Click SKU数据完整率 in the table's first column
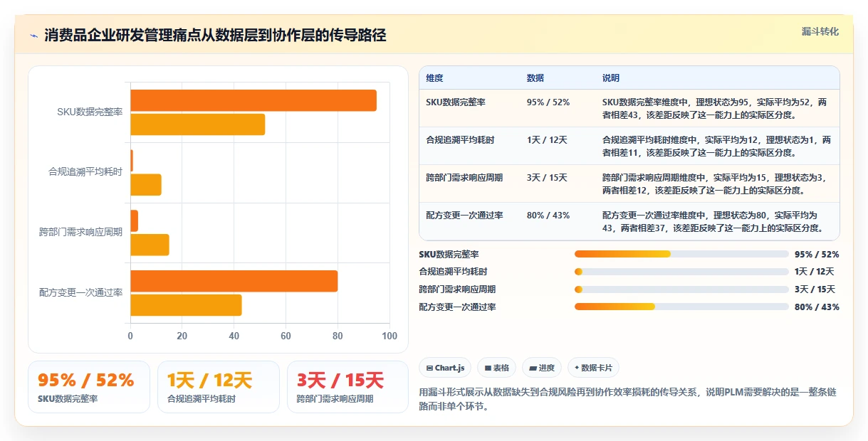Screen dimensions: 868x441 pyautogui.click(x=456, y=102)
